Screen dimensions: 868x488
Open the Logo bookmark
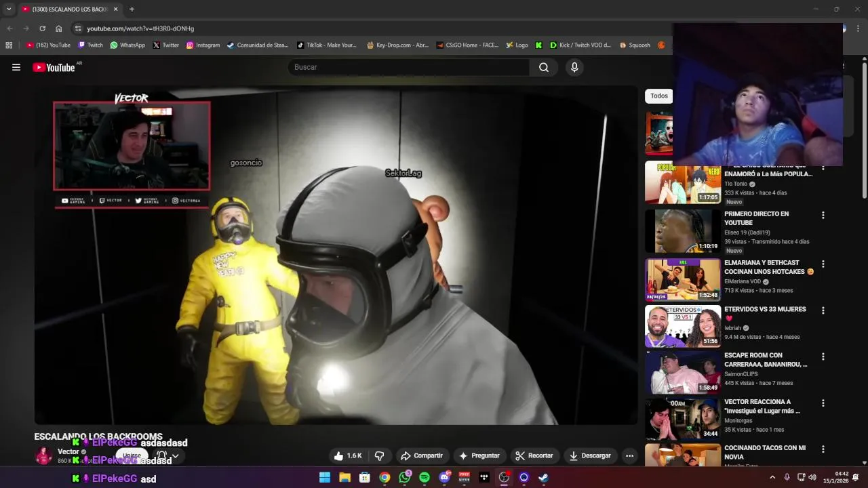click(x=517, y=45)
